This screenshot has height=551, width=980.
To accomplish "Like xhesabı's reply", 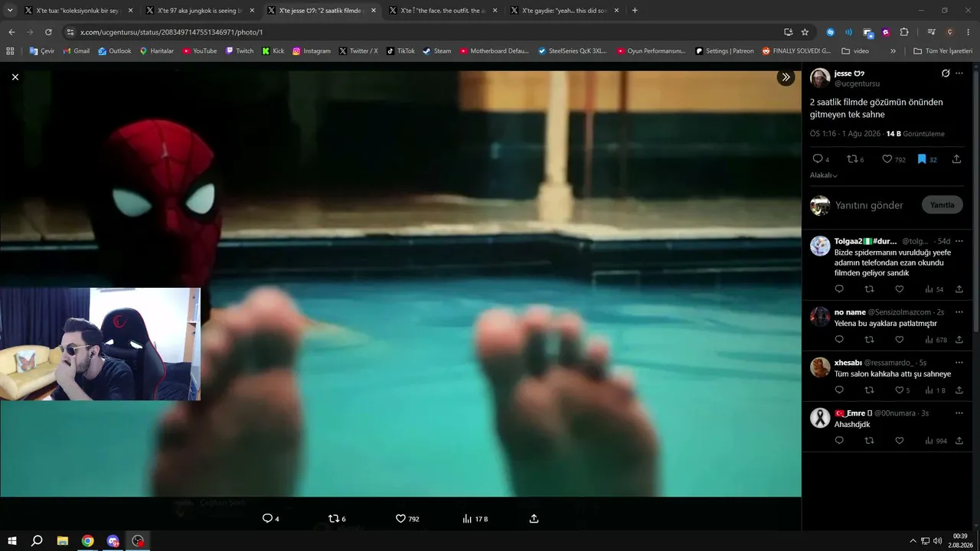I will click(x=900, y=390).
